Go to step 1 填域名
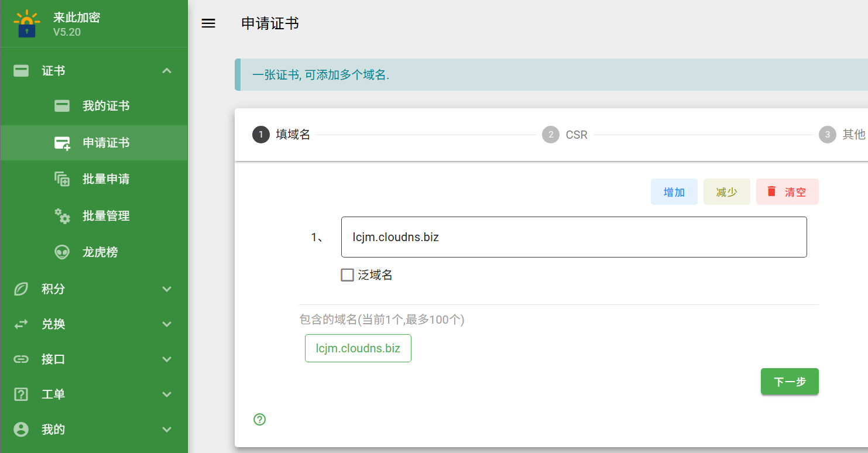Screen dimensions: 868x453 tap(282, 135)
